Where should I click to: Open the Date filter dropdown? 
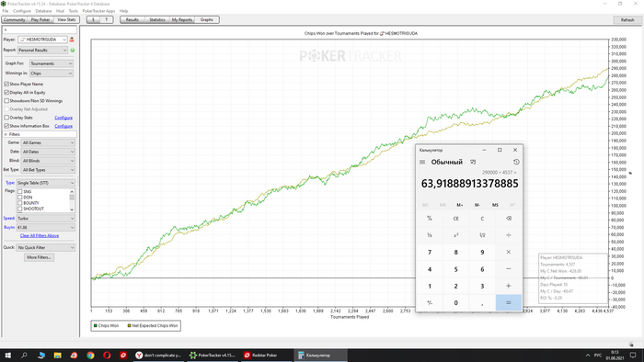[48, 152]
